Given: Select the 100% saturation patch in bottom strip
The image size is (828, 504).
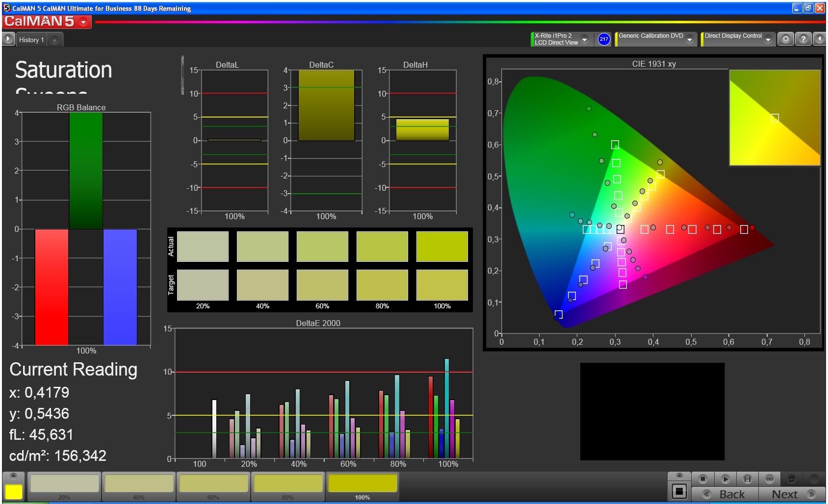Looking at the screenshot, I should [362, 486].
